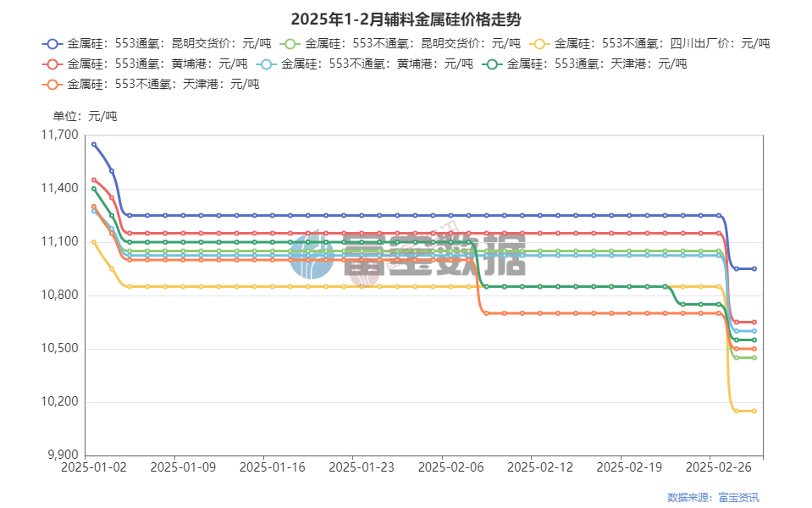Image resolution: width=812 pixels, height=508 pixels.
Task: Click y-axis label 11,400
Action: 59,189
